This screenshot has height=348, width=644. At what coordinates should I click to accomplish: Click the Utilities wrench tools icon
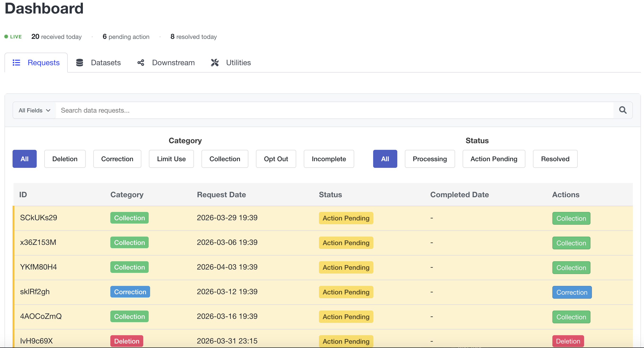point(215,63)
